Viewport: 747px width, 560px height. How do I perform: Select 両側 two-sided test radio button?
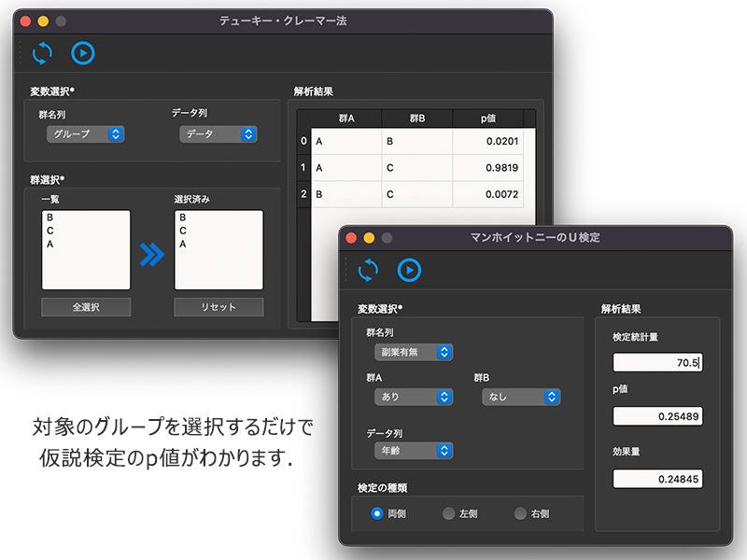377,513
